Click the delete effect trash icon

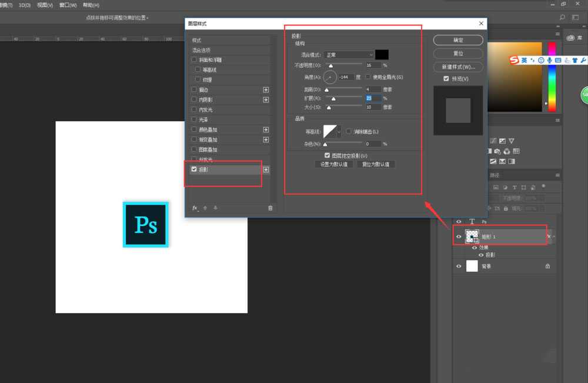[x=270, y=208]
